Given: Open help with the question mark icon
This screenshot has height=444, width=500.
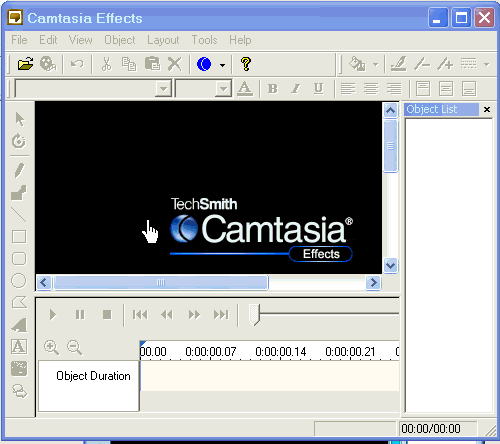Looking at the screenshot, I should [x=246, y=64].
